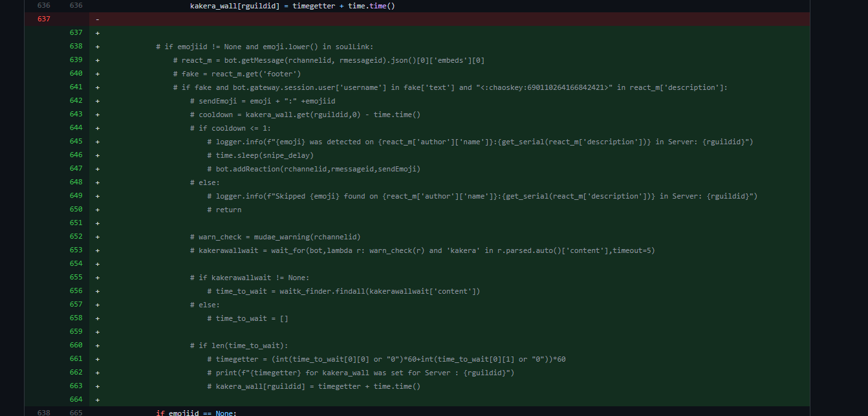Click added line number 653
Image resolution: width=868 pixels, height=416 pixels.
pos(76,250)
